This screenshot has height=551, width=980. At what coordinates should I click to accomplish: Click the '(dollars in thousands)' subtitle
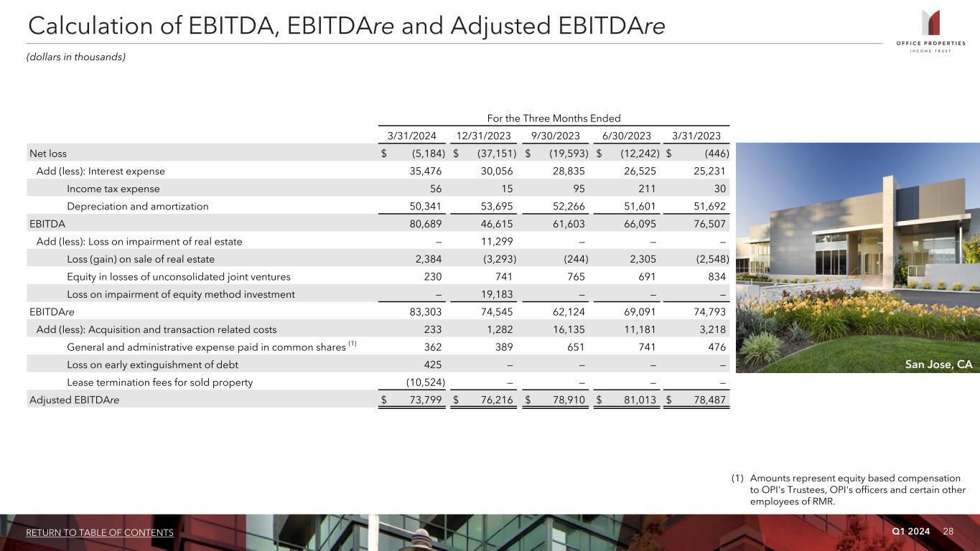click(x=77, y=57)
